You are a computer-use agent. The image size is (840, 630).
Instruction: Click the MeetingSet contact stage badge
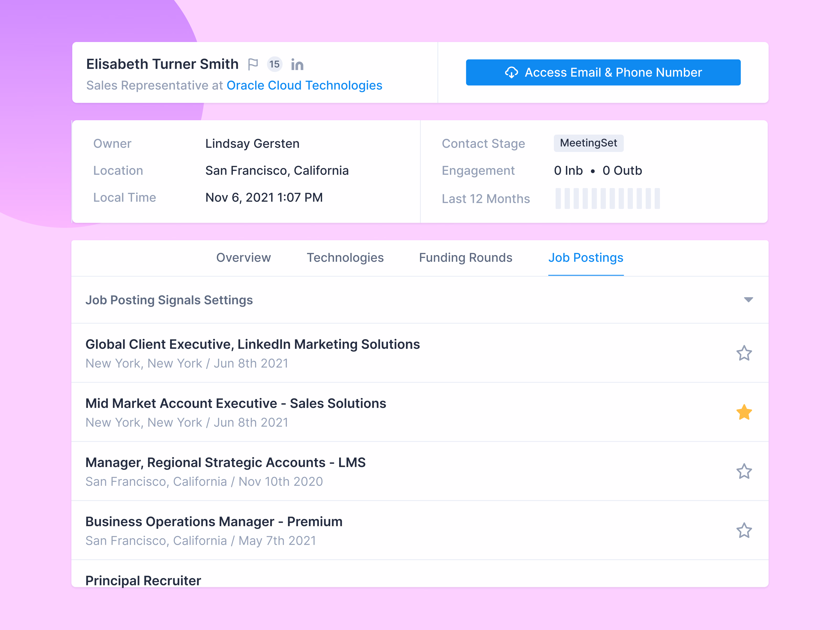click(x=588, y=143)
